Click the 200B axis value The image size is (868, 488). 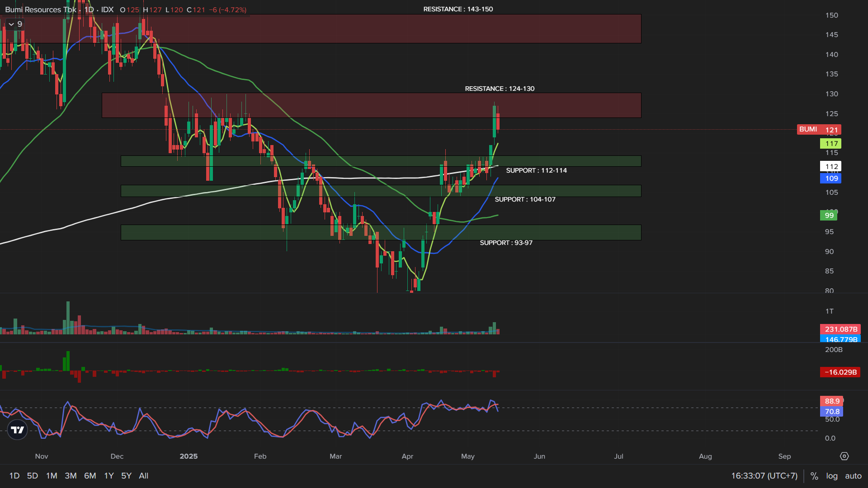click(x=834, y=350)
